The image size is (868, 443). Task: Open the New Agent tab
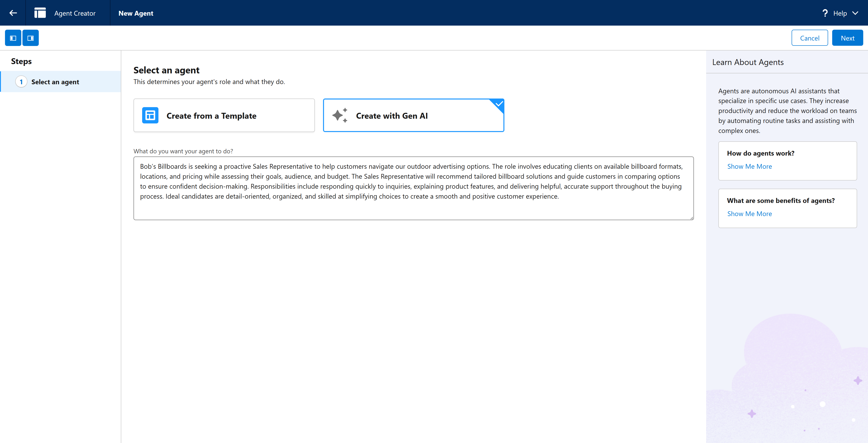tap(136, 13)
